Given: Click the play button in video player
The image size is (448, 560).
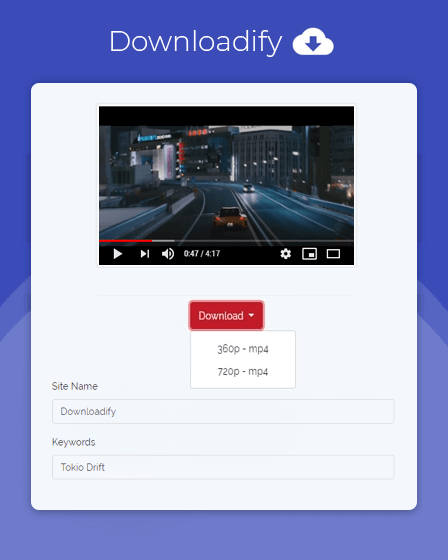Looking at the screenshot, I should pos(118,254).
